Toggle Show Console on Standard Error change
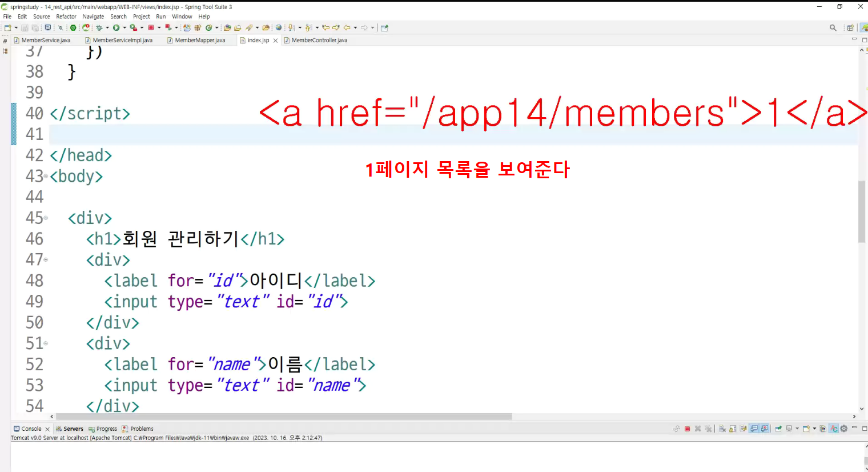 click(765, 429)
